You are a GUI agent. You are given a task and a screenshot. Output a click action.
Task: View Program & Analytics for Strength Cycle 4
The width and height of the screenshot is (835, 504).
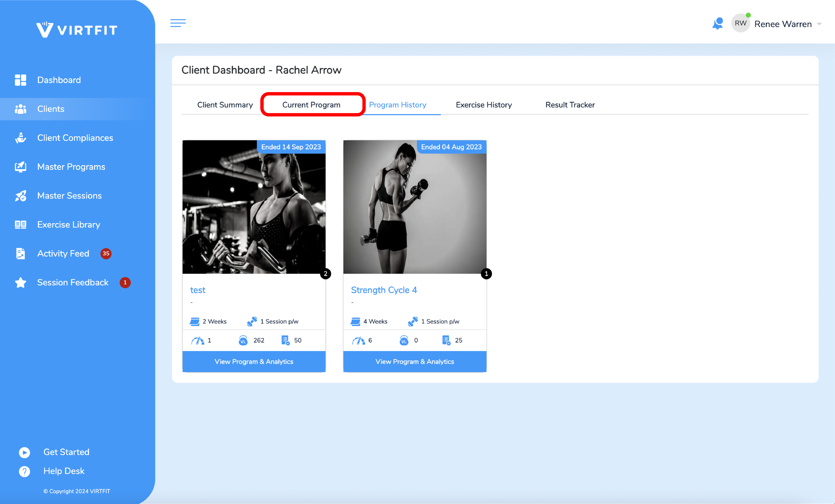point(415,361)
